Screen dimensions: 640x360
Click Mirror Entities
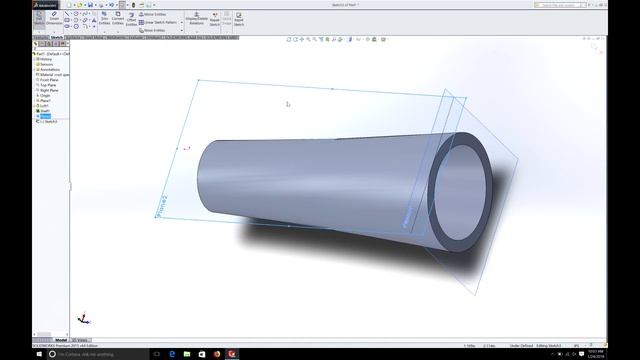(x=152, y=14)
